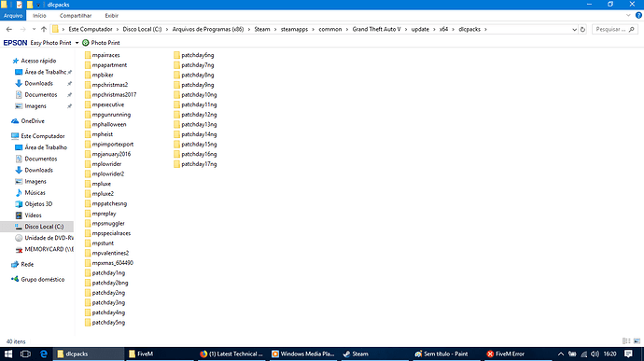
Task: Click the EPSON logo in toolbar
Action: [x=15, y=43]
